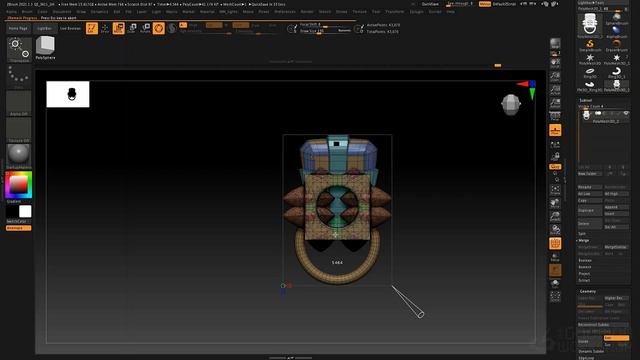The height and width of the screenshot is (360, 640).
Task: Select the Draw mode icon
Action: tap(105, 28)
